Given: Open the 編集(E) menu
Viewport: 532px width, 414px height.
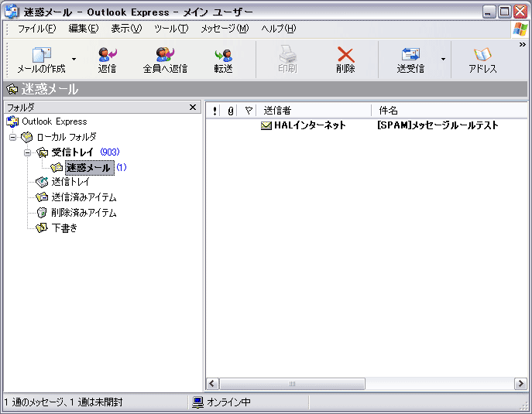Looking at the screenshot, I should pos(84,29).
